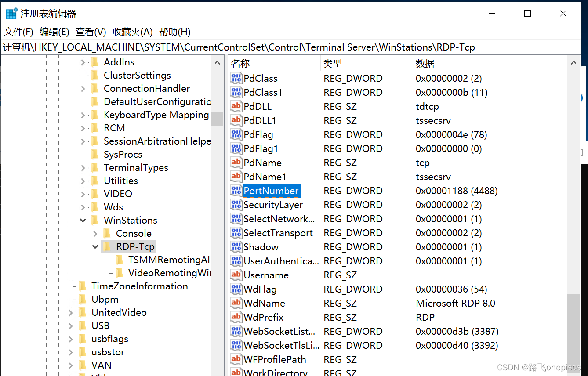Click the WFProfilePath string icon
Viewport: 588px width, 376px height.
(x=236, y=360)
